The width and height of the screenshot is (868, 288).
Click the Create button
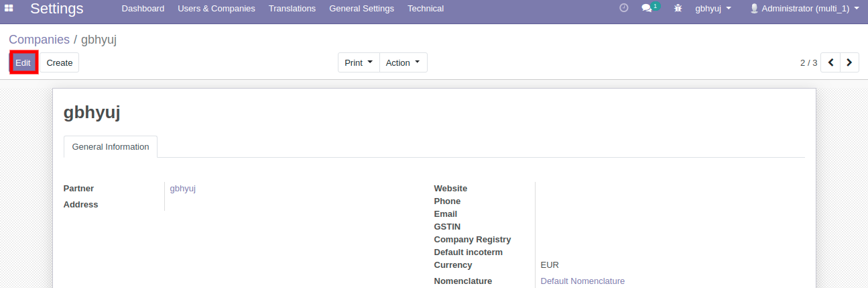[x=60, y=62]
